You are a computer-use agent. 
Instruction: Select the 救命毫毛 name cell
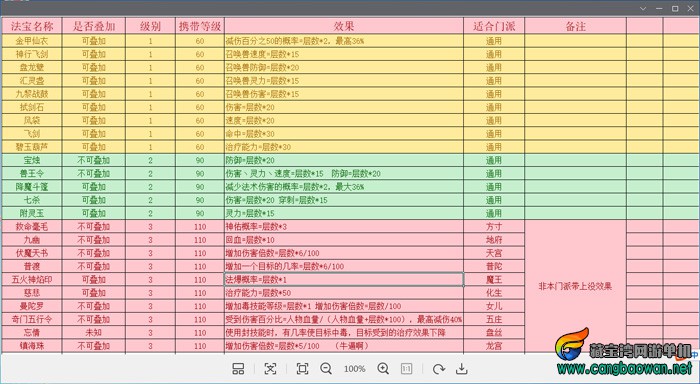[32, 226]
